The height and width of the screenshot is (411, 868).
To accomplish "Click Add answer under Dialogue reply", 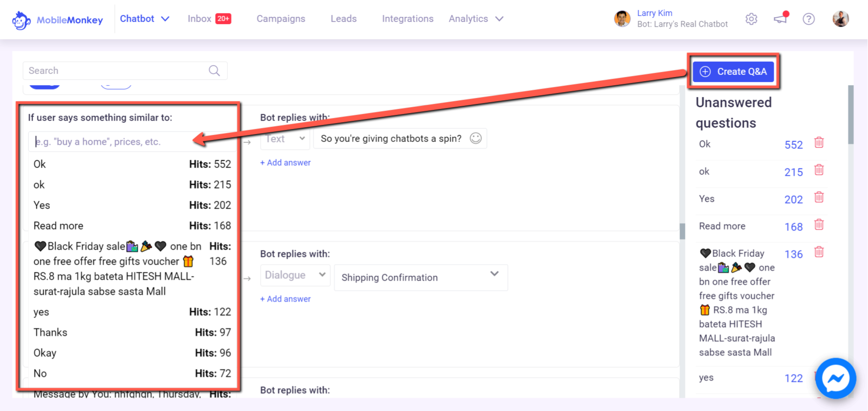I will pos(285,299).
